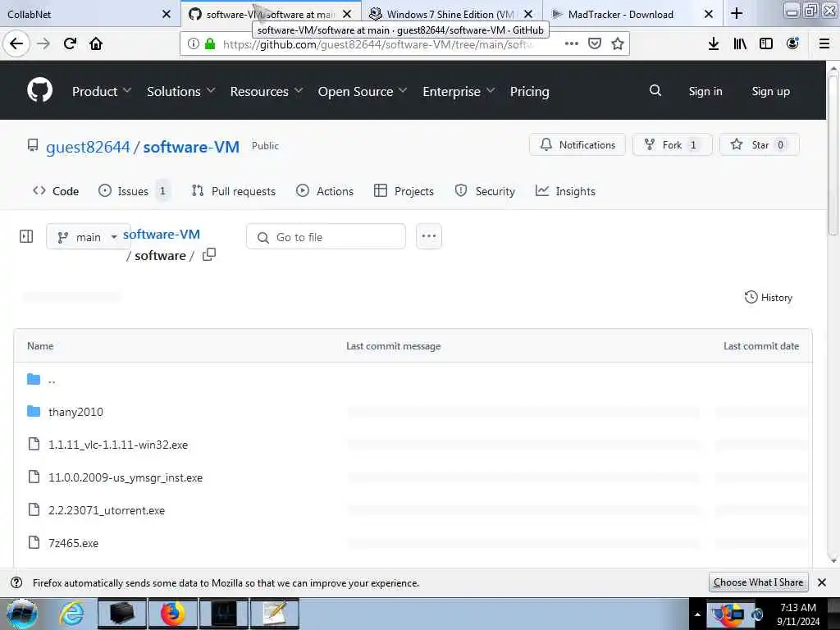The height and width of the screenshot is (630, 840).
Task: Fork the repository with the Fork button
Action: tap(673, 144)
